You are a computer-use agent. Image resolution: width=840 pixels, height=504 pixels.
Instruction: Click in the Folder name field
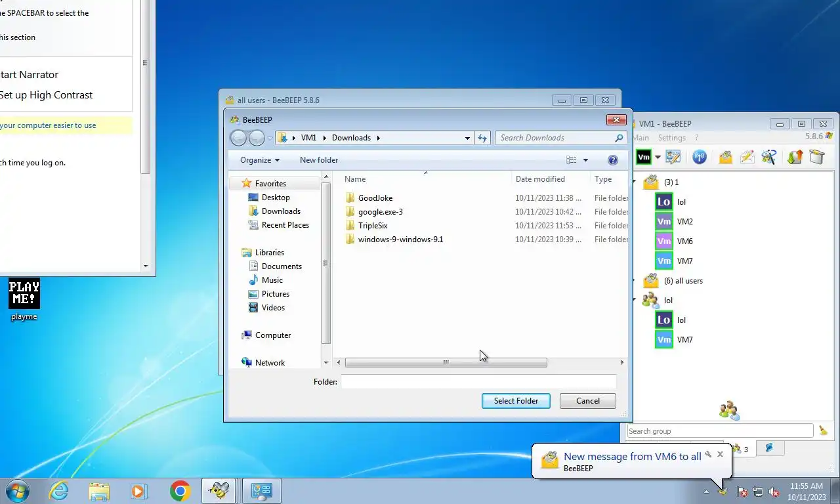point(479,382)
